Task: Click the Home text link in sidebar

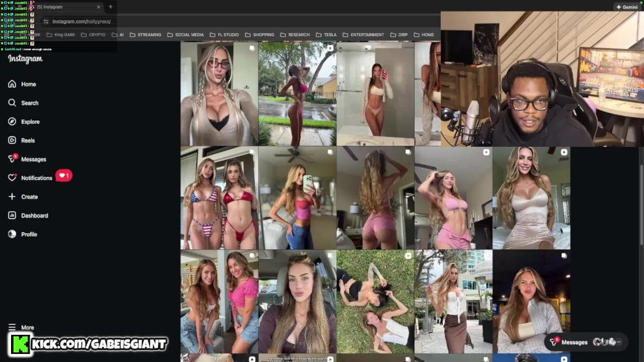Action: (29, 84)
